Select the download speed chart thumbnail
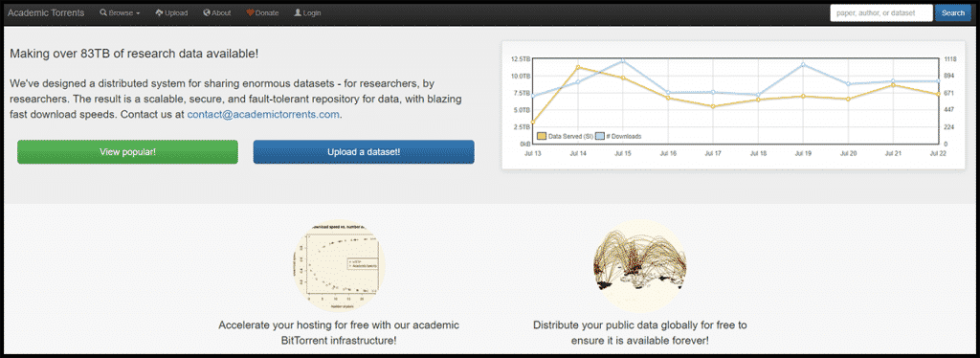The height and width of the screenshot is (358, 980). (x=339, y=265)
